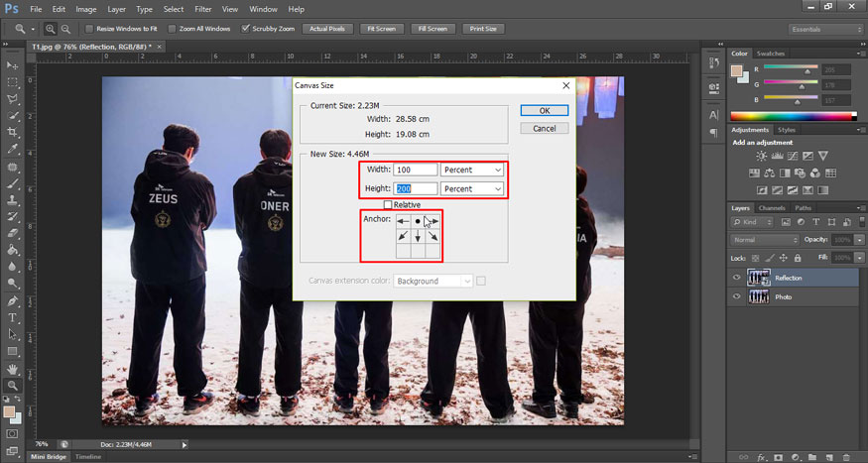Select the Eyedropper tool
This screenshot has width=868, height=463.
pyautogui.click(x=13, y=149)
